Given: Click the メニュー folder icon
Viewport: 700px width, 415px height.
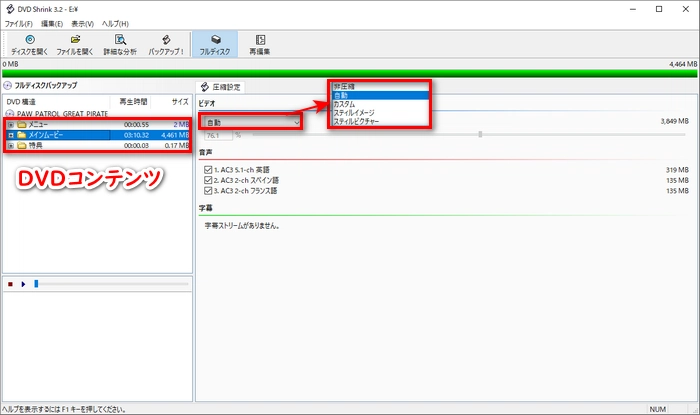Looking at the screenshot, I should [21, 124].
